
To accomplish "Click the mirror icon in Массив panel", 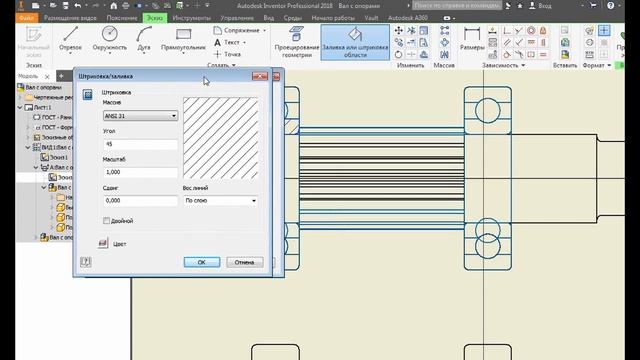I will point(444,54).
